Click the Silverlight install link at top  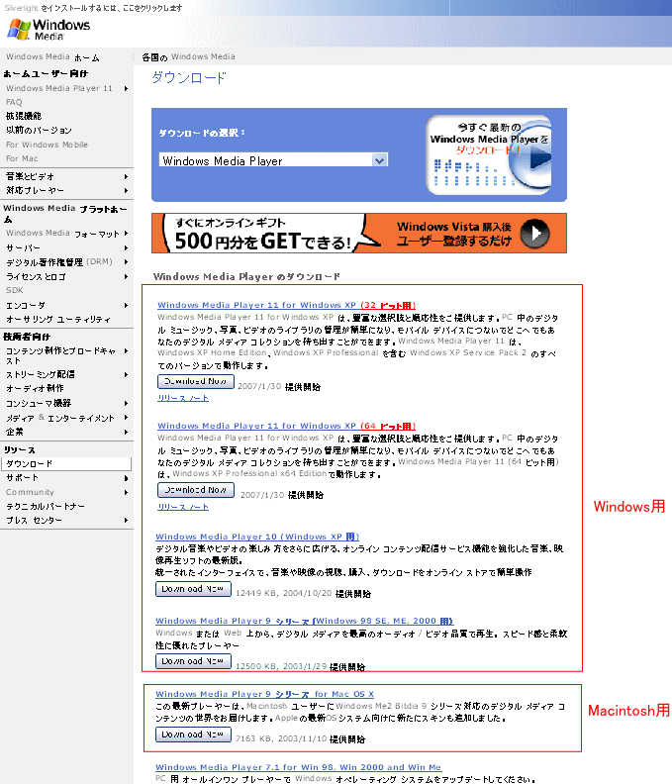point(93,8)
